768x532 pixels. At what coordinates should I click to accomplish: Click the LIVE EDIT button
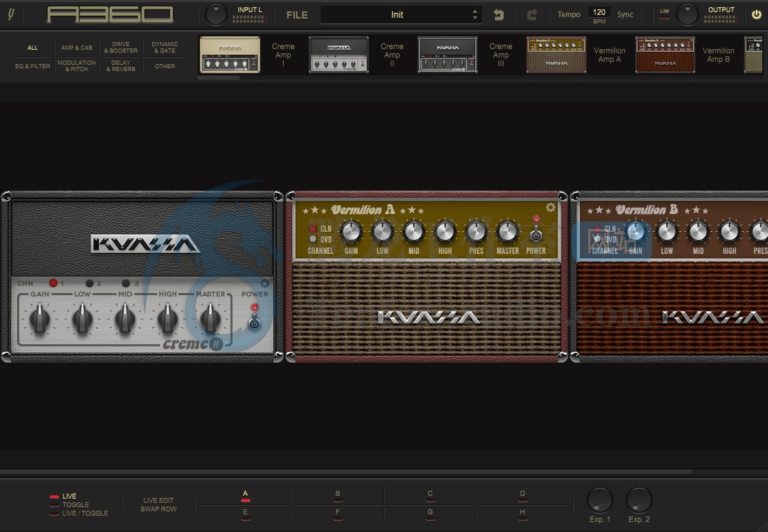(158, 500)
